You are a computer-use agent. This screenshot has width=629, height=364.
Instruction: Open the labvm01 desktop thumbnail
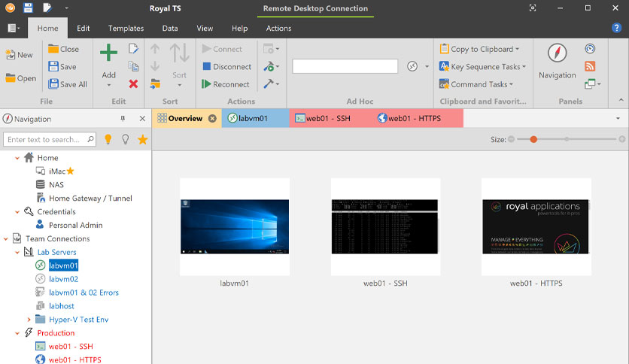(235, 227)
